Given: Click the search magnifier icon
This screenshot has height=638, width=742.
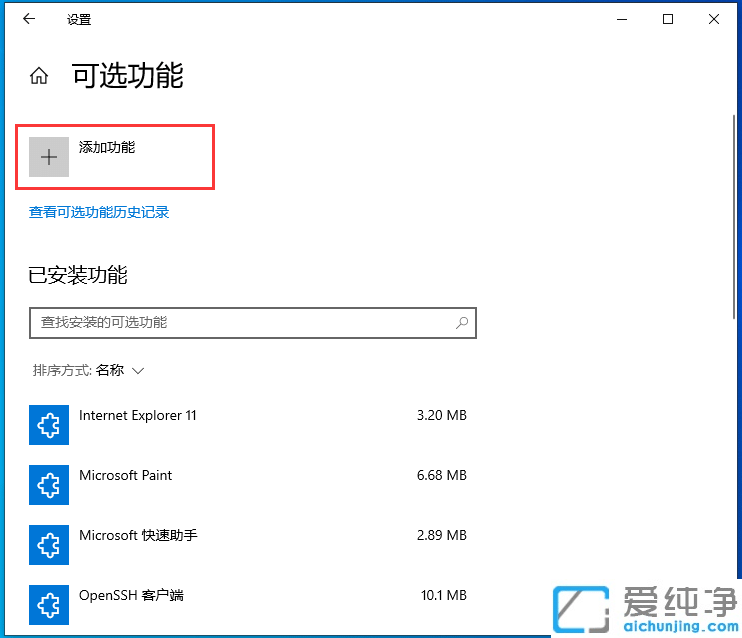Looking at the screenshot, I should (x=462, y=323).
